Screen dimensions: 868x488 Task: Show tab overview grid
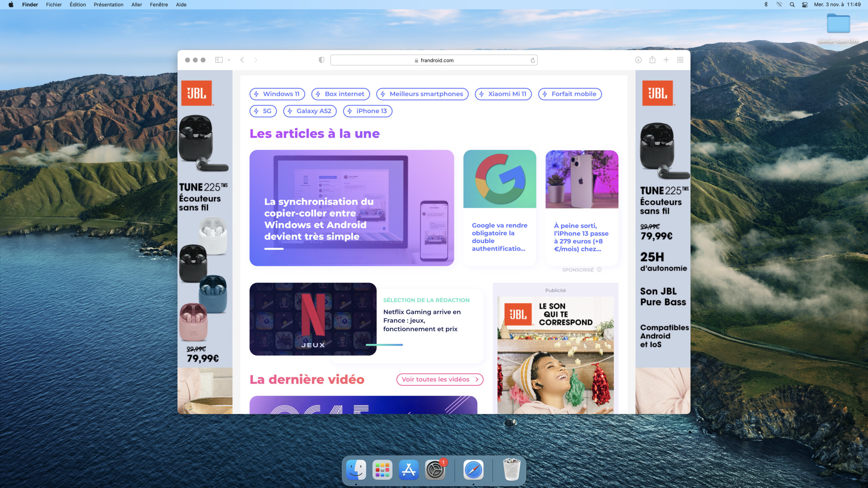pyautogui.click(x=680, y=60)
